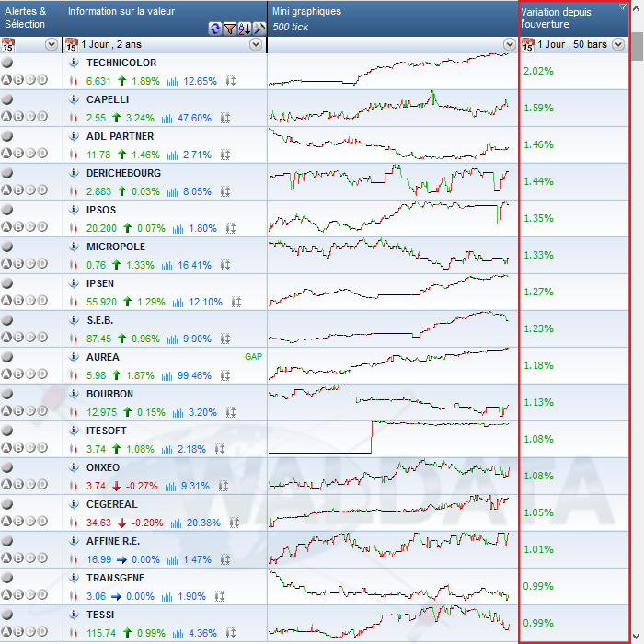Image resolution: width=644 pixels, height=644 pixels.
Task: Expand the Mini graphiques column dropdown arrow
Action: 510,44
